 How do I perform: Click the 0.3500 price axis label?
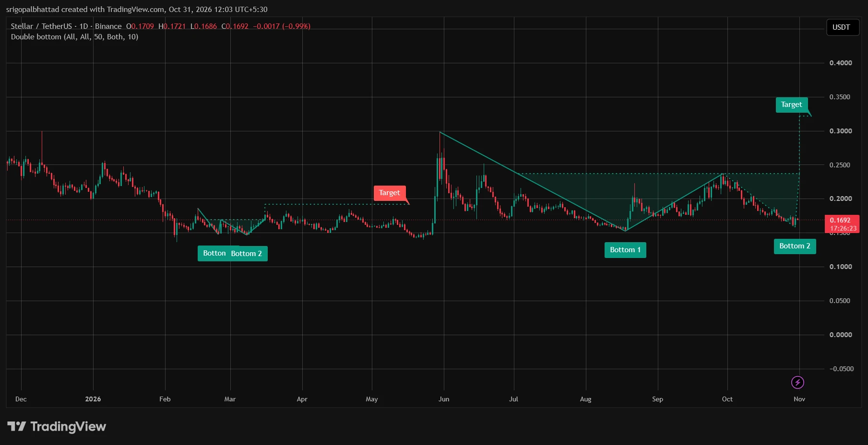pyautogui.click(x=840, y=97)
